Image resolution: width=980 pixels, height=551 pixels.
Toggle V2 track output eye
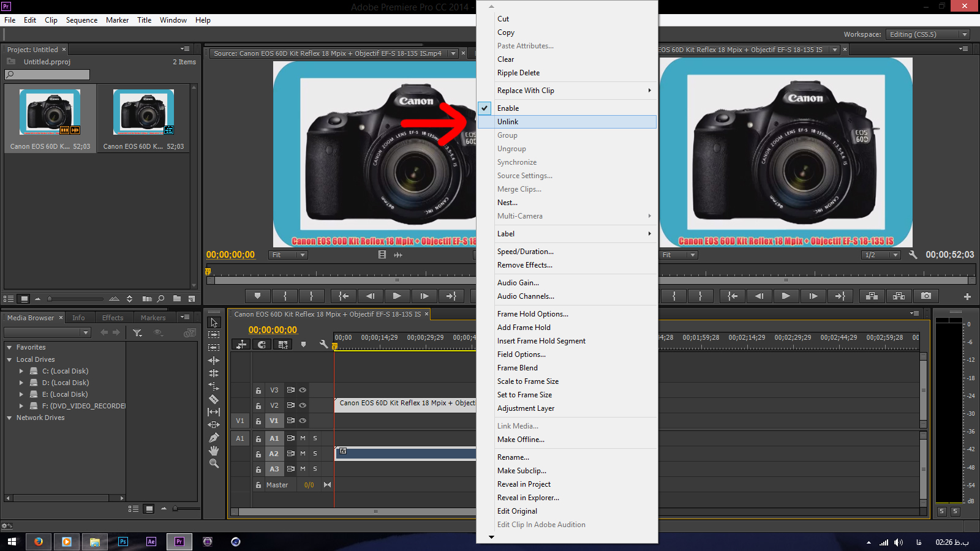[303, 405]
